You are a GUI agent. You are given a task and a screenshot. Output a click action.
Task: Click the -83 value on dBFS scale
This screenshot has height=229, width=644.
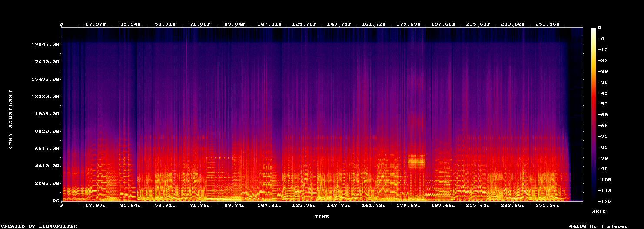(x=603, y=147)
